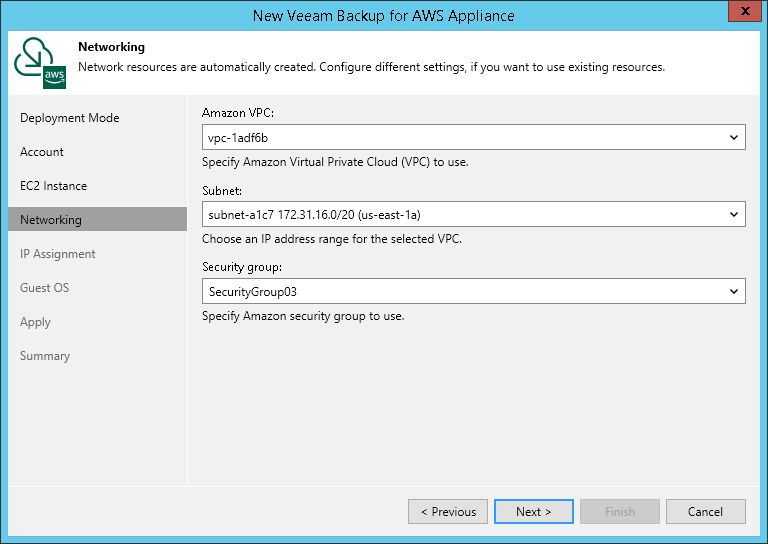Go to the EC2 Instance step
Screen dimensions: 768x544
(53, 186)
